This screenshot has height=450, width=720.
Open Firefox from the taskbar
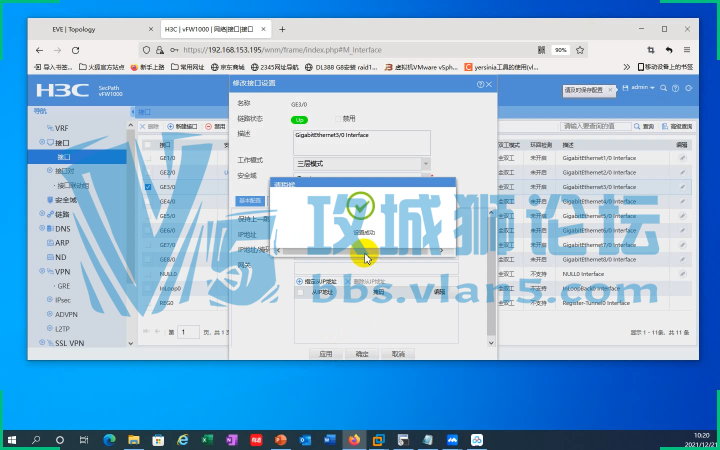pyautogui.click(x=354, y=440)
